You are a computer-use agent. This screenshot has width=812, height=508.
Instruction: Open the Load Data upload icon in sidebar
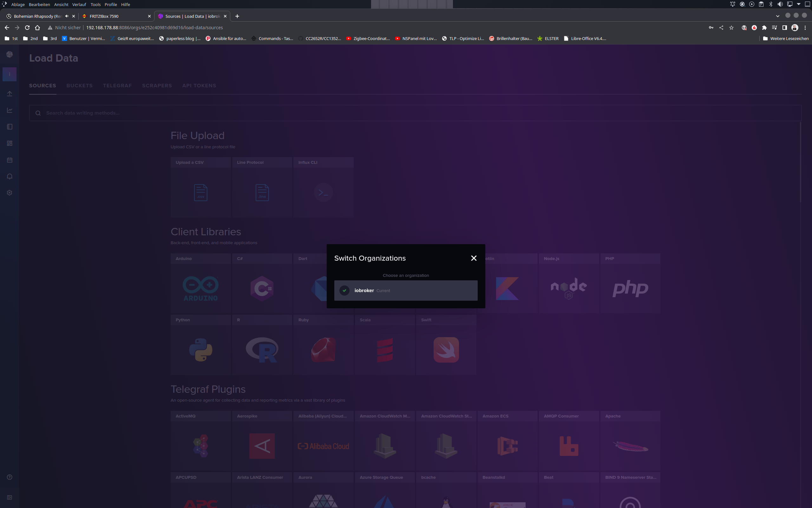[x=10, y=93]
